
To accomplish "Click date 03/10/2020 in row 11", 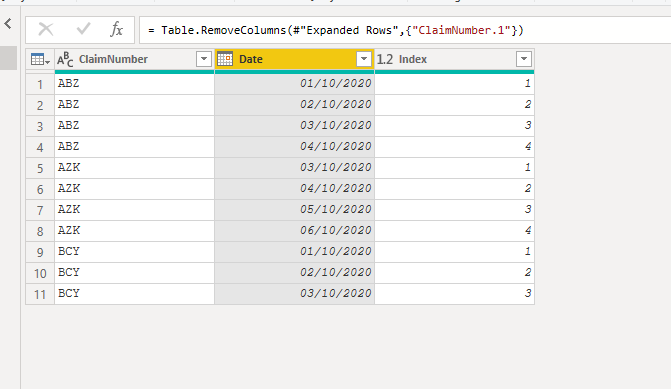I will tap(294, 294).
